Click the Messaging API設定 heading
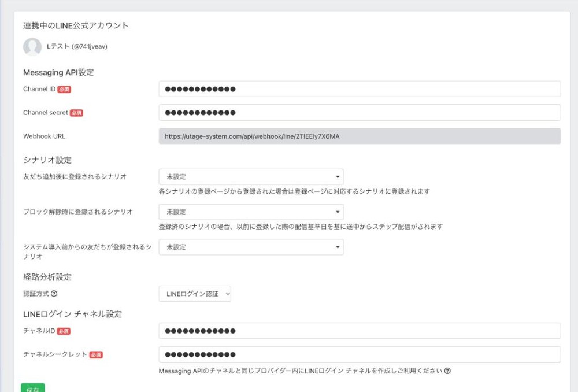The image size is (578, 392). pyautogui.click(x=58, y=72)
